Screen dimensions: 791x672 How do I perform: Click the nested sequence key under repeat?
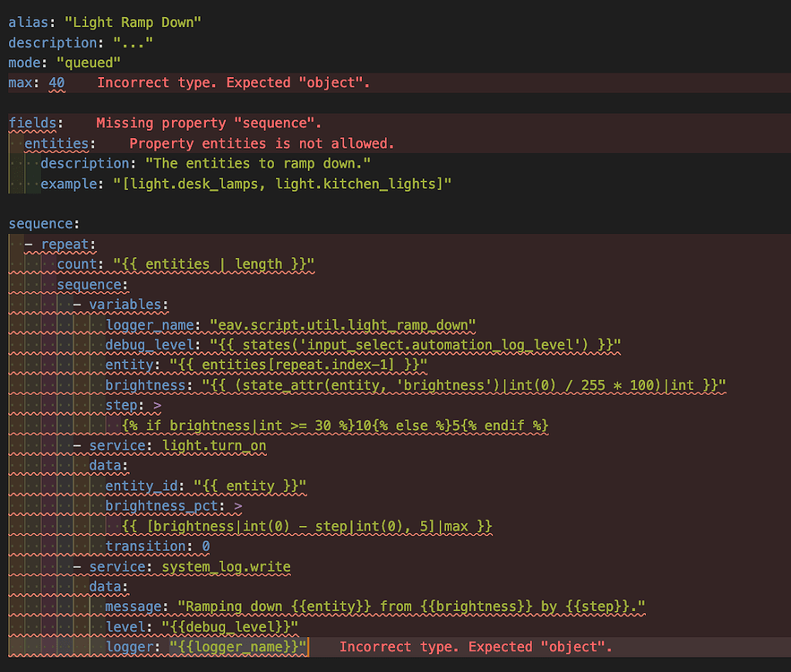tap(89, 285)
